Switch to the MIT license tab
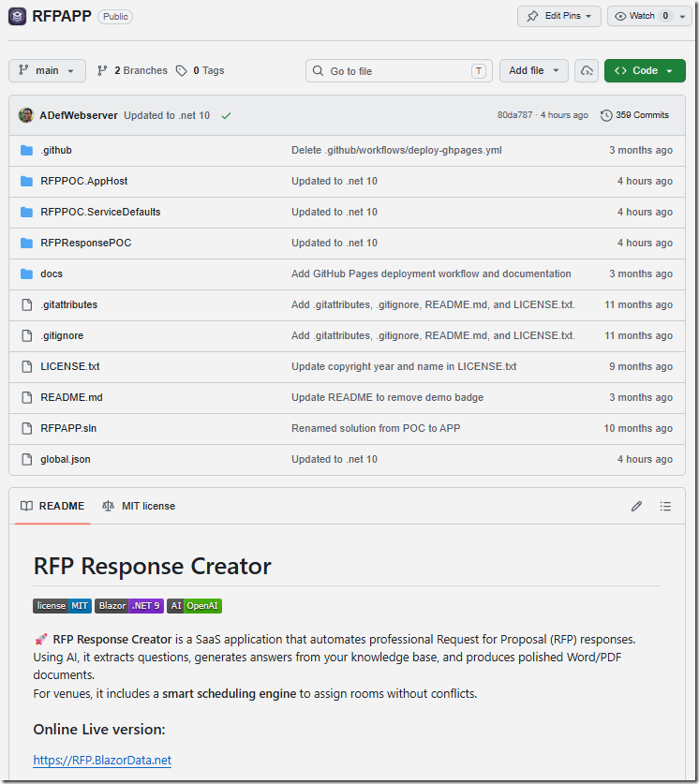 pyautogui.click(x=139, y=506)
